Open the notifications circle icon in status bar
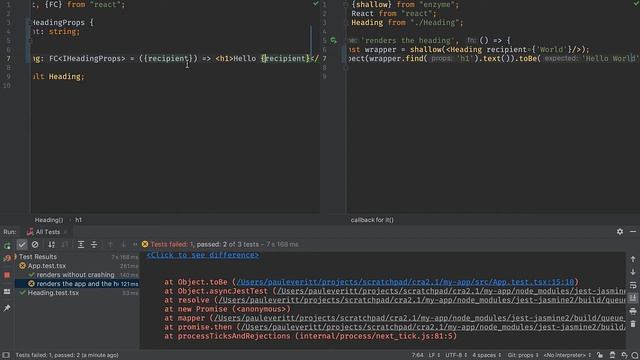 click(636, 355)
